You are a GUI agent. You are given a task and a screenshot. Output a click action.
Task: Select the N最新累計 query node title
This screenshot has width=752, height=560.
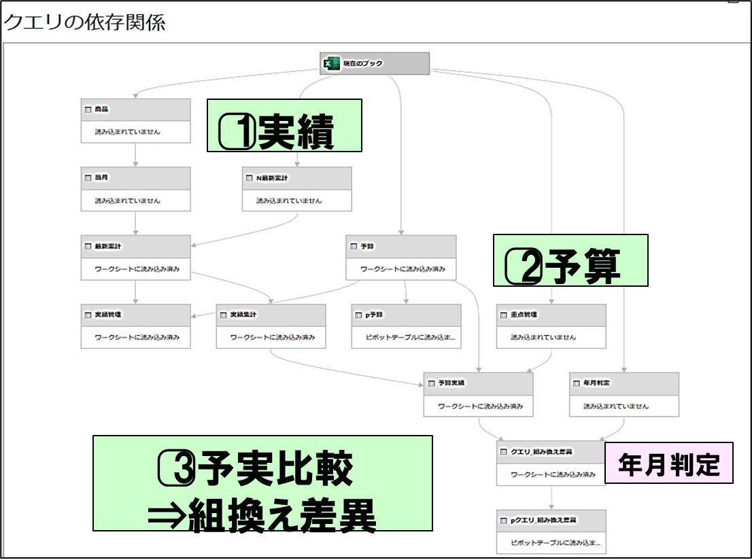272,178
